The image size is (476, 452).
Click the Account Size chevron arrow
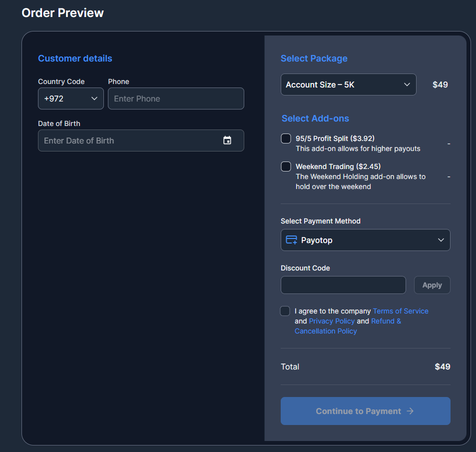pyautogui.click(x=407, y=84)
